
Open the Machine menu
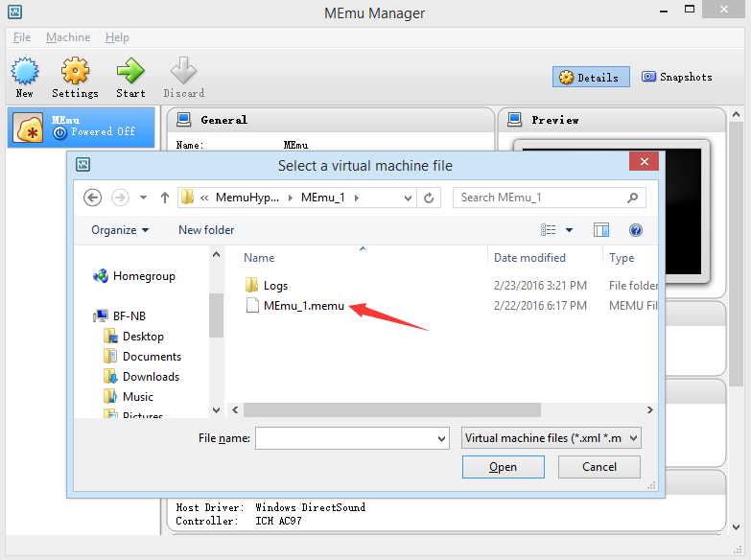[68, 37]
